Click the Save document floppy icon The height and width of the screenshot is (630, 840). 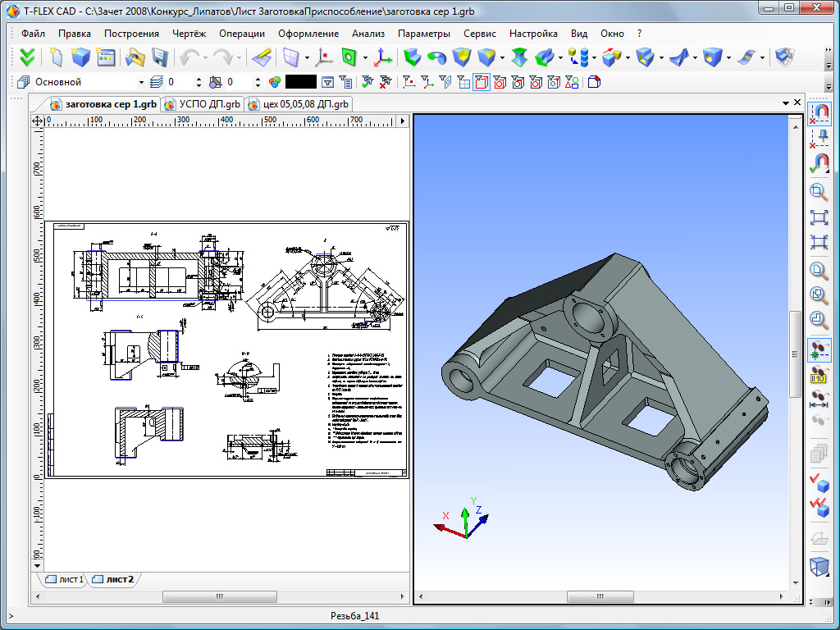tap(160, 57)
